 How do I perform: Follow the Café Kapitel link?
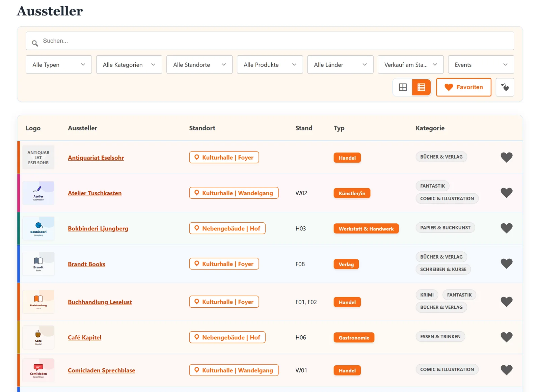85,337
